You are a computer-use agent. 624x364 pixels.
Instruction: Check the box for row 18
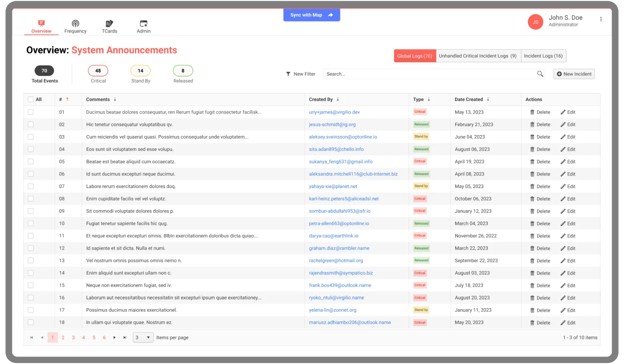30,323
